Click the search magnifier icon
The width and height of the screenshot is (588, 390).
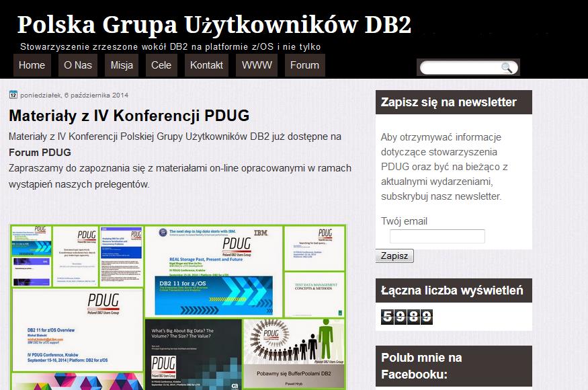coord(507,67)
